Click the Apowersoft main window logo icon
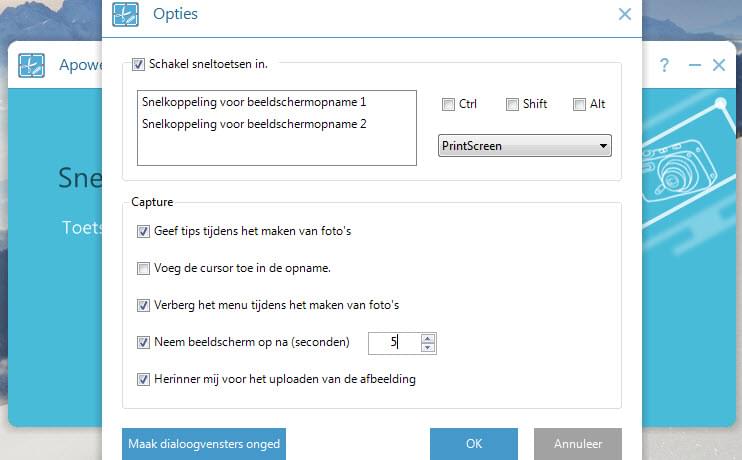The image size is (742, 460). (32, 65)
